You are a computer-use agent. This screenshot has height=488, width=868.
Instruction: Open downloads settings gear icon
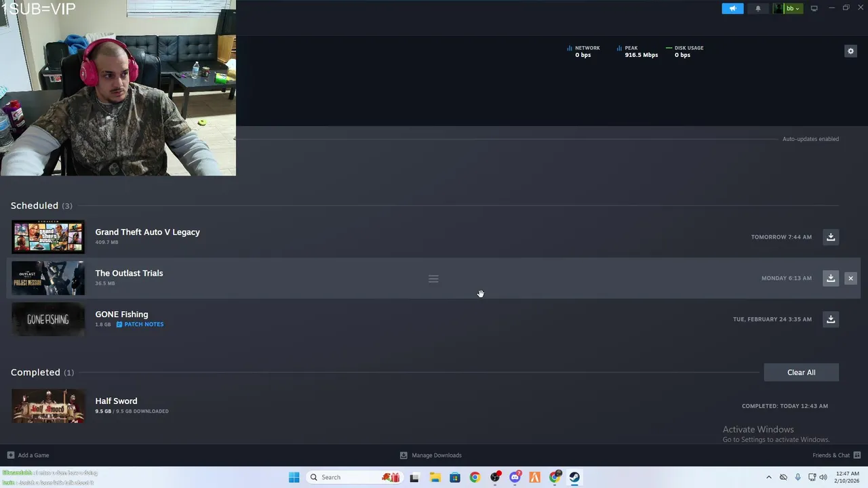point(850,51)
